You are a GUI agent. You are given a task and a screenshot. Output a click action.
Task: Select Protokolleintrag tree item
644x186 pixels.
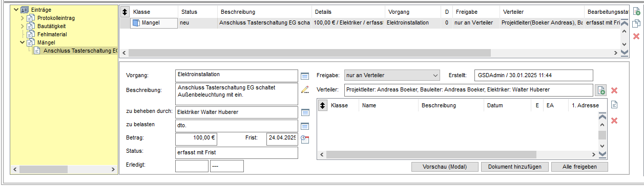tap(56, 18)
